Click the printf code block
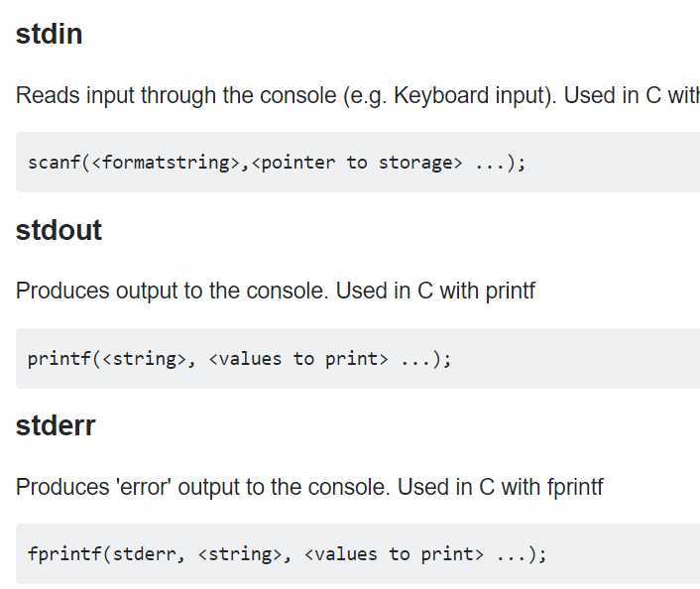This screenshot has height=589, width=700. point(358,359)
